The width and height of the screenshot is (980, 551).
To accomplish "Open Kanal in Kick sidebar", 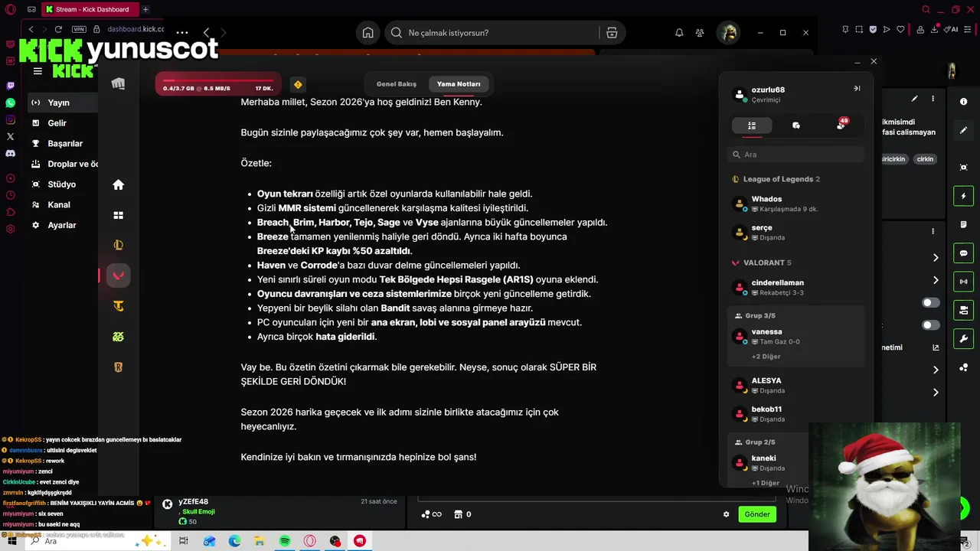I will coord(64,205).
